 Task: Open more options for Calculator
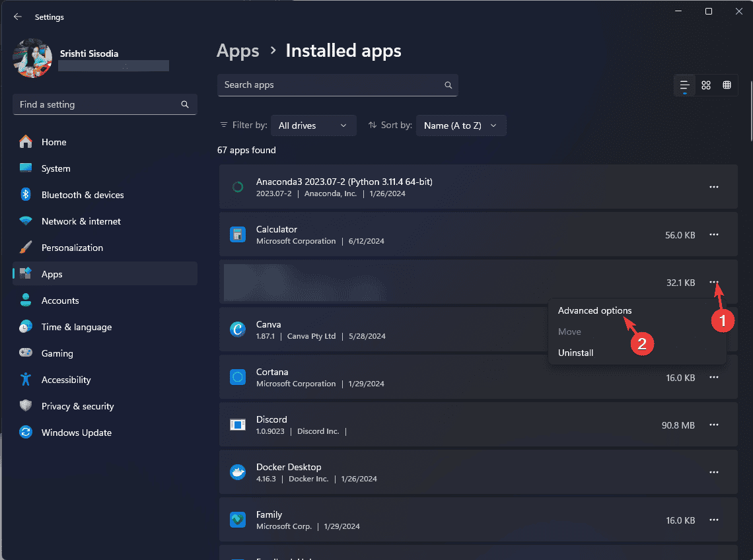pos(713,234)
